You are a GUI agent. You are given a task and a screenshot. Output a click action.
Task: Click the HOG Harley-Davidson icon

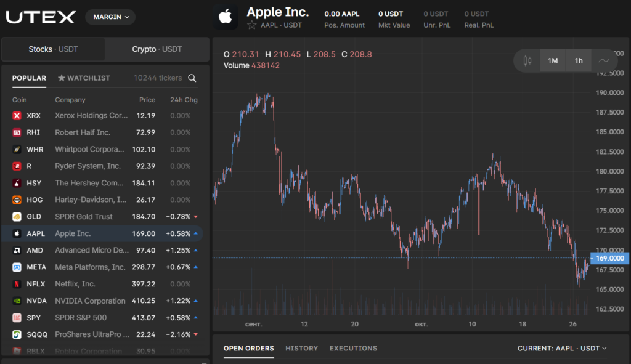click(17, 200)
